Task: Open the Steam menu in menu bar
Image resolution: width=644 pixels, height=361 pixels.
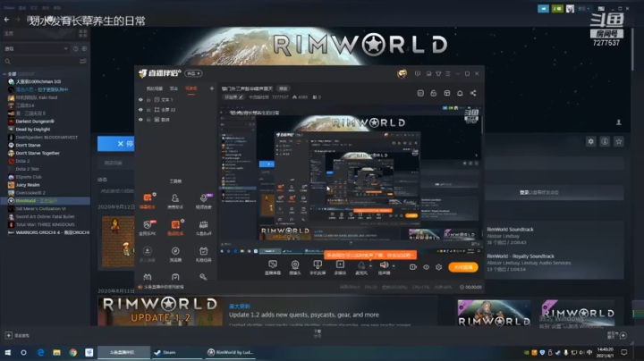Action: click(x=9, y=8)
